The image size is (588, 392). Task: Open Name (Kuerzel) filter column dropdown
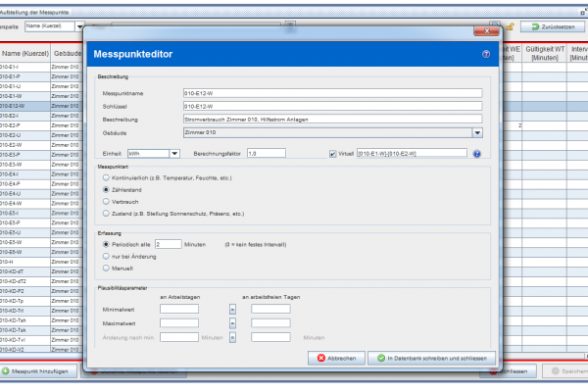click(79, 26)
